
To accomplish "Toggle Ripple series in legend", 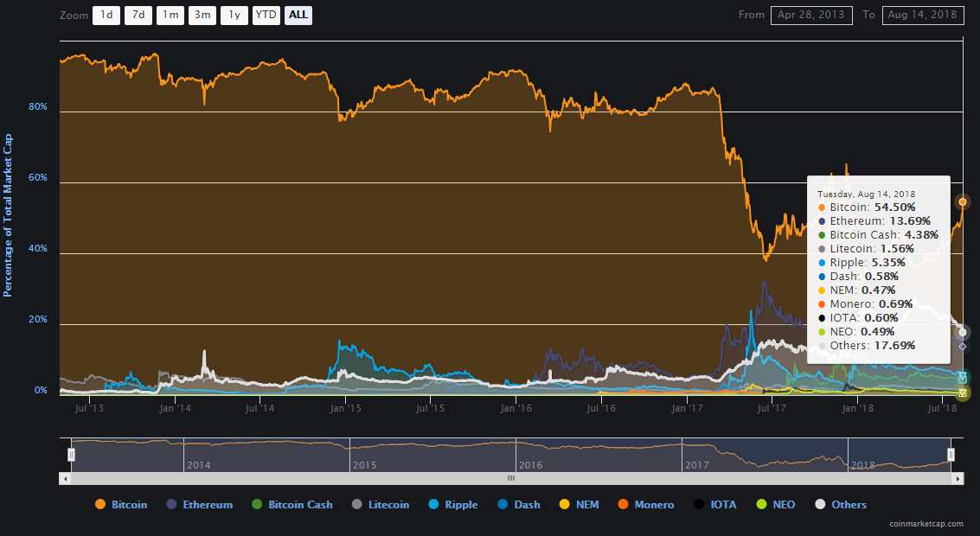I will [x=453, y=505].
